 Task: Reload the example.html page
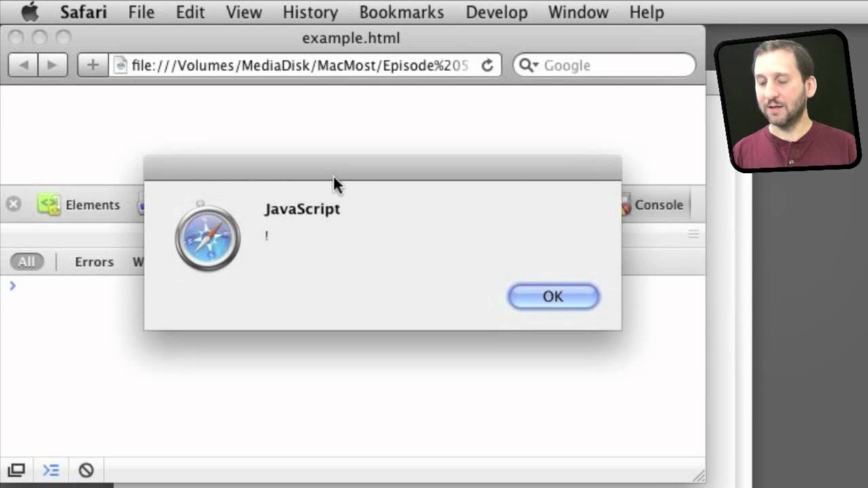pyautogui.click(x=487, y=65)
